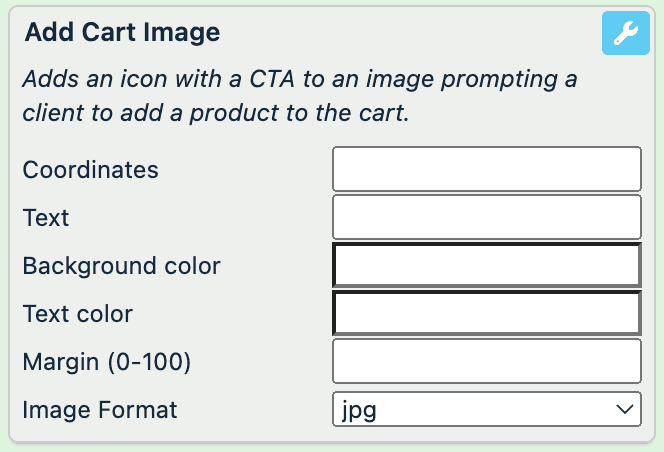Click the Image Format label

pos(100,410)
